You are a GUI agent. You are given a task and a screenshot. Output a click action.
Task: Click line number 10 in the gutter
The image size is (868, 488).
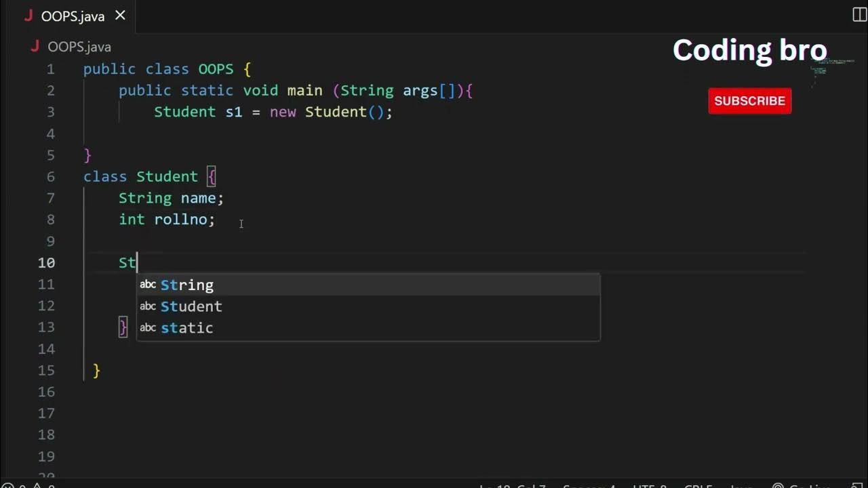coord(46,263)
